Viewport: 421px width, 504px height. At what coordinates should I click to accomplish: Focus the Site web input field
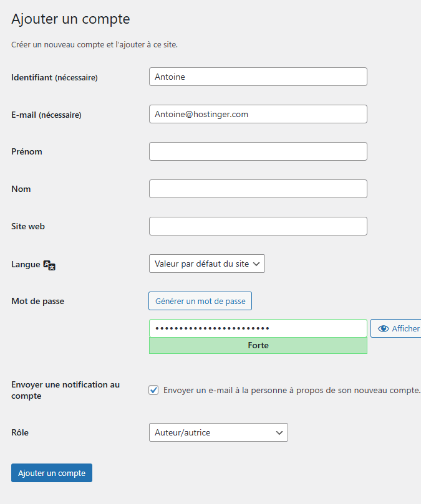(x=258, y=226)
